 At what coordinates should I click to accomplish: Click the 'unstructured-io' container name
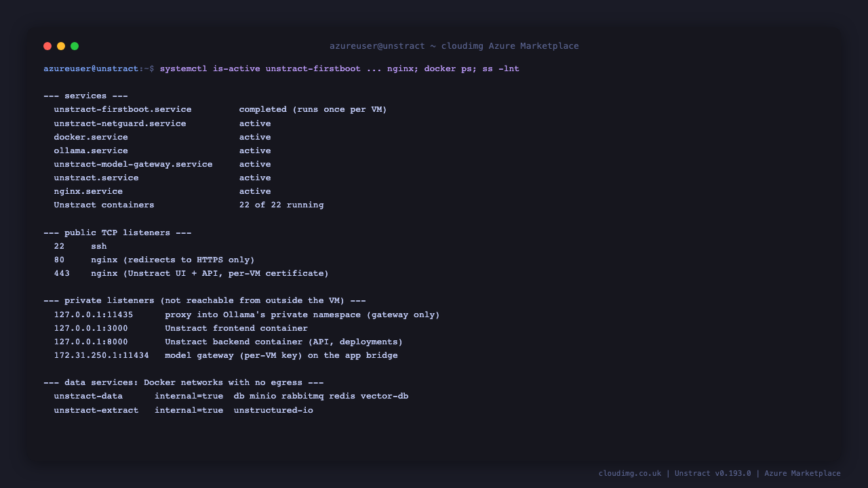pos(273,410)
